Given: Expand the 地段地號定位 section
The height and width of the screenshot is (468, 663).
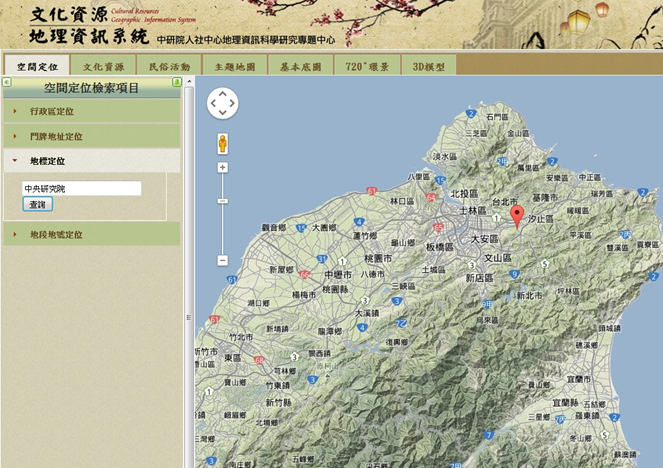Looking at the screenshot, I should pyautogui.click(x=56, y=234).
